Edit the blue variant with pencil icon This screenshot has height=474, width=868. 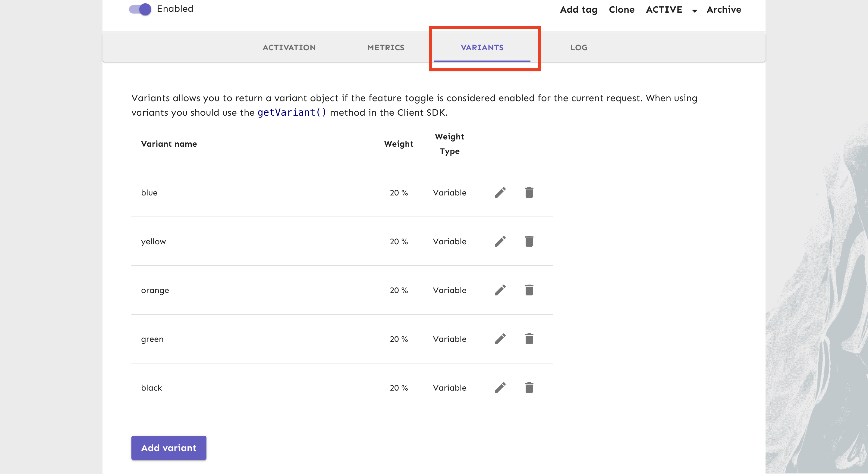click(x=500, y=192)
